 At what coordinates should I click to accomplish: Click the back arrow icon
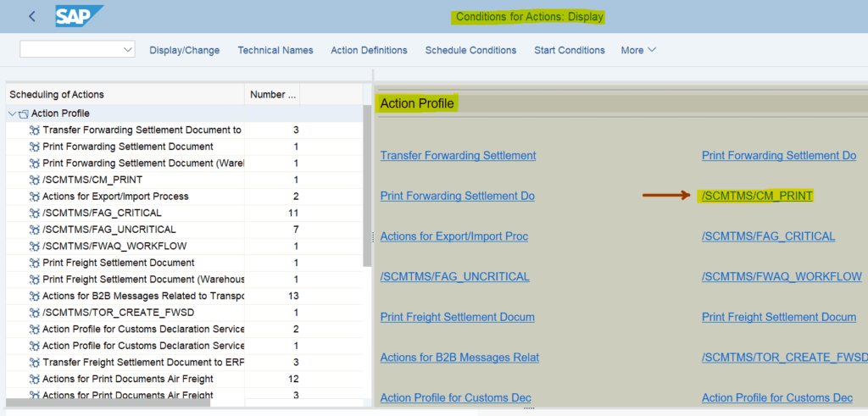32,16
